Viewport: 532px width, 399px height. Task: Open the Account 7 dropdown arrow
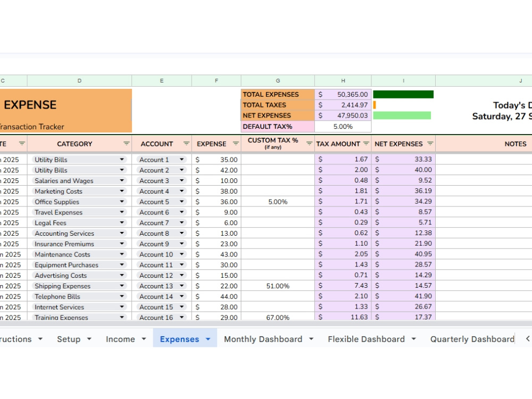pyautogui.click(x=182, y=222)
